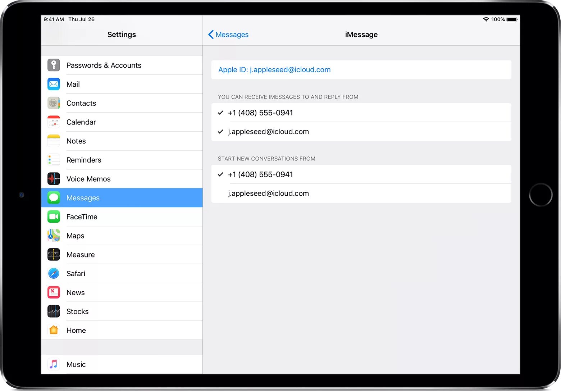Tap the Calendar app icon
This screenshot has height=392, width=561.
pyautogui.click(x=54, y=122)
